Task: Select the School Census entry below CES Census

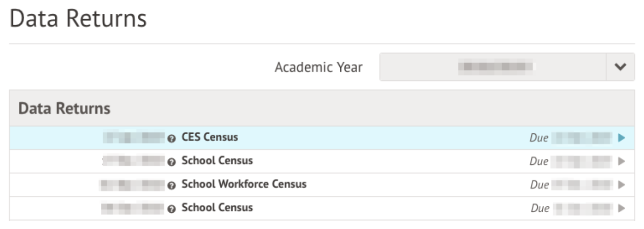Action: pos(217,160)
